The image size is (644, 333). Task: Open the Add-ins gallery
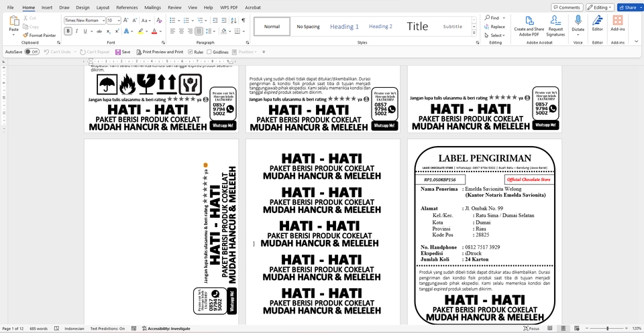(618, 24)
